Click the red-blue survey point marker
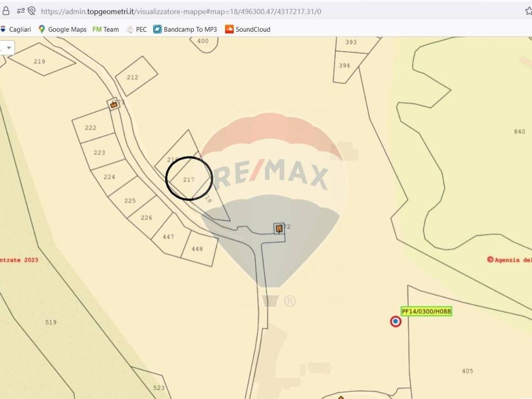The image size is (532, 399). [x=395, y=322]
